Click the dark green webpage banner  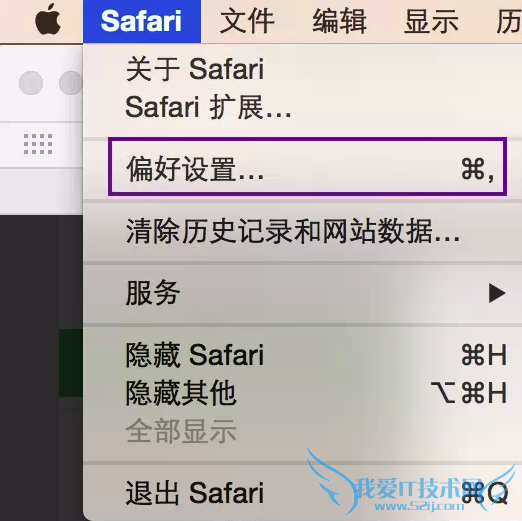point(71,363)
